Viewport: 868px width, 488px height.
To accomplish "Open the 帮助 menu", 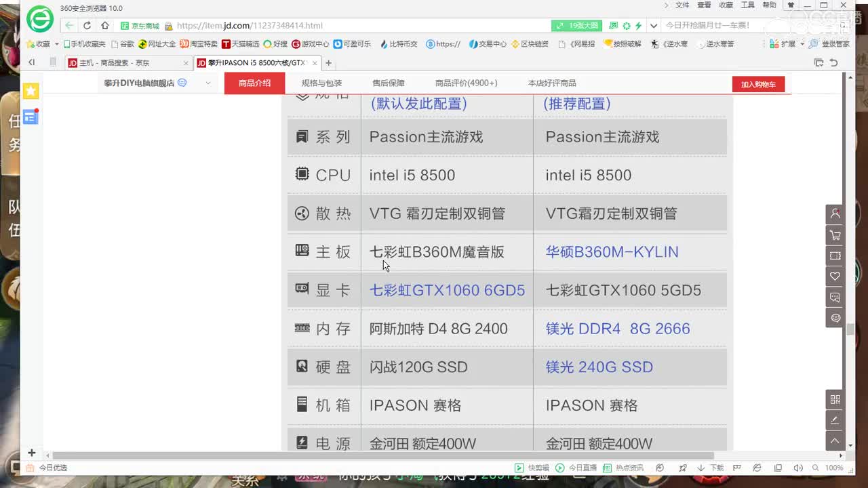I will click(769, 5).
